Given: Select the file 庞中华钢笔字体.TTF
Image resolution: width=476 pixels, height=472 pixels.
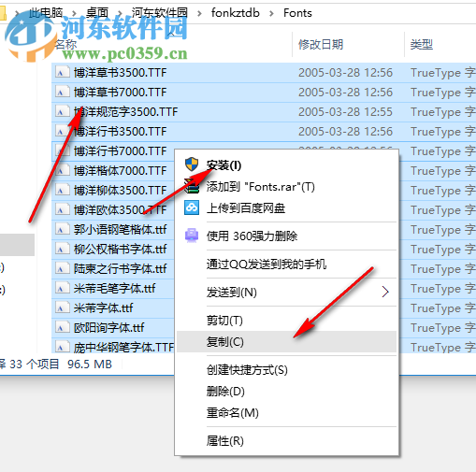Looking at the screenshot, I should 123,347.
